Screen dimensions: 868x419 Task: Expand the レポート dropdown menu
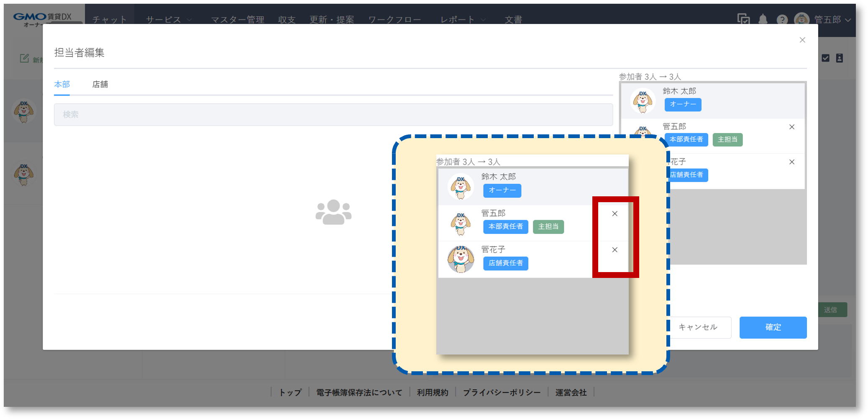pyautogui.click(x=463, y=20)
